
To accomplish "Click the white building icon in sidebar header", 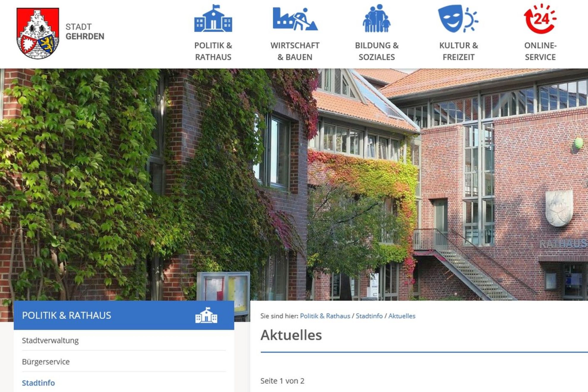I will [206, 315].
